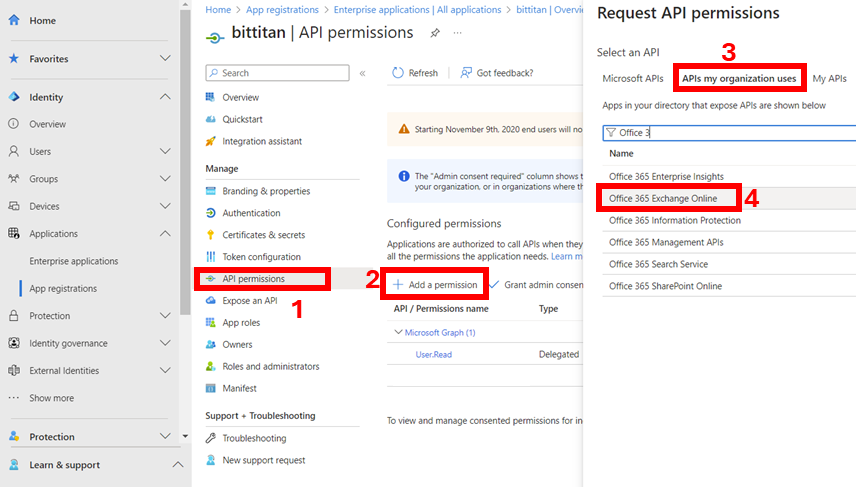Open the ellipsis more options menu by title
Image resolution: width=856 pixels, height=487 pixels.
(457, 33)
